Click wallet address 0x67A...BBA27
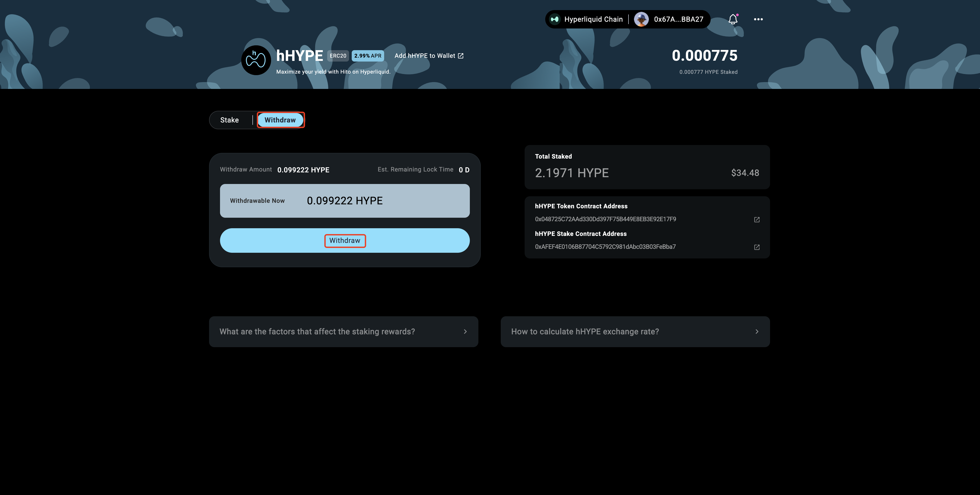Viewport: 980px width, 495px height. pyautogui.click(x=678, y=19)
